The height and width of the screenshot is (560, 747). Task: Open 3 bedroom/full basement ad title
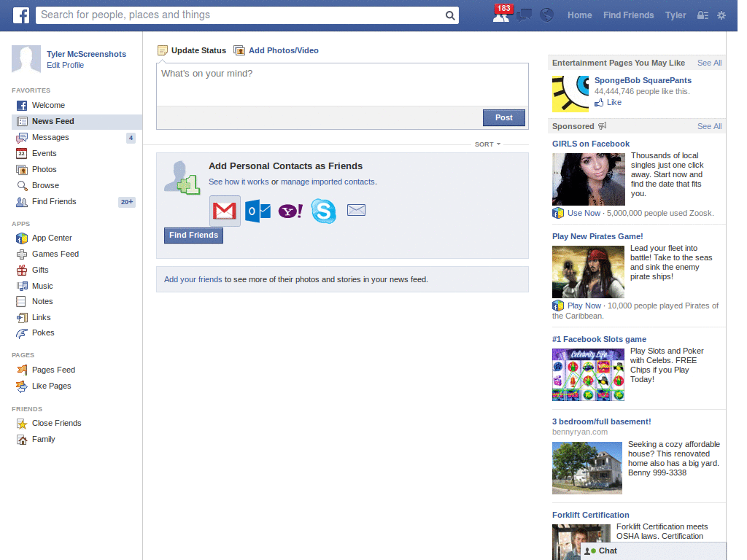tap(601, 422)
